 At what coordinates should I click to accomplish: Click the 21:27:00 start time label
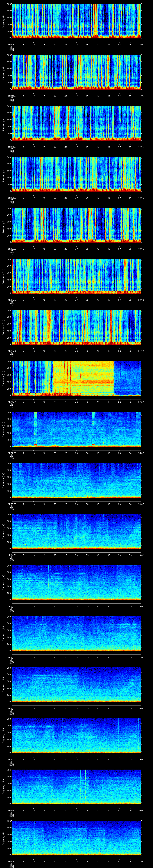[x=12, y=708]
